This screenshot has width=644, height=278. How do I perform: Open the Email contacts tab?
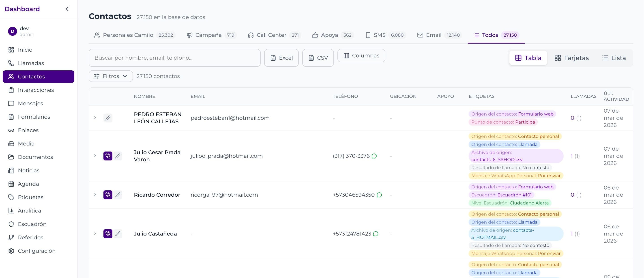point(438,35)
